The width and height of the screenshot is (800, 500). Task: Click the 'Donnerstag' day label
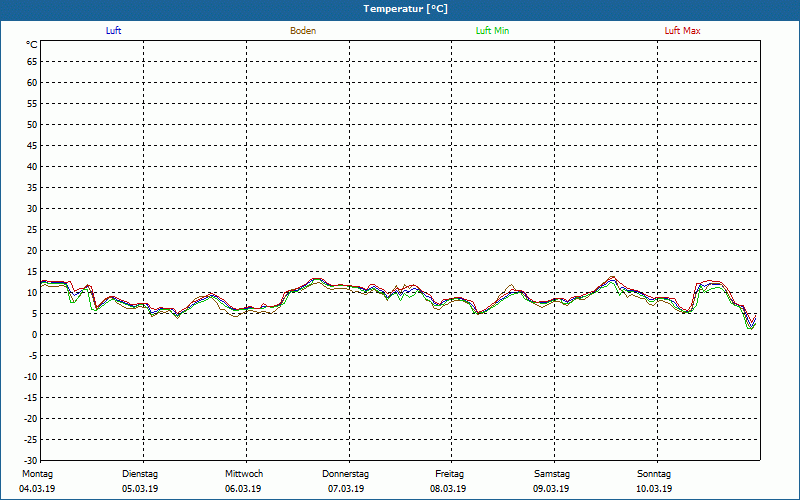pos(345,474)
